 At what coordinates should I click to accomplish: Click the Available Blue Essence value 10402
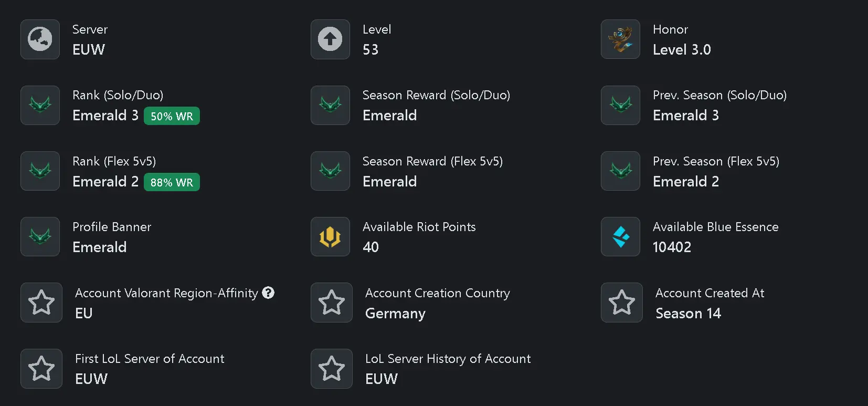pos(672,247)
